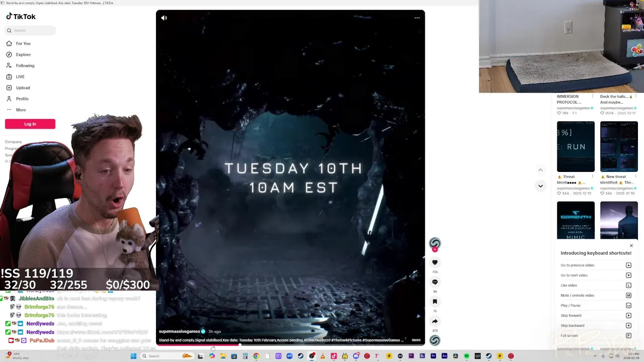
Task: Click PaPaJDub username in stream chat
Action: (x=42, y=340)
